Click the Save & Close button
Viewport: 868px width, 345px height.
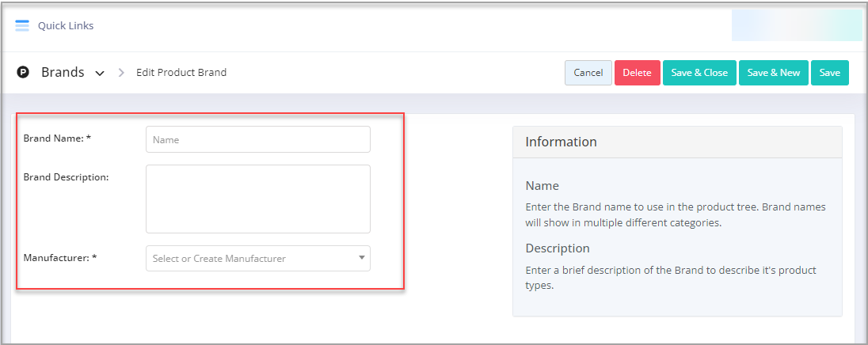tap(700, 73)
